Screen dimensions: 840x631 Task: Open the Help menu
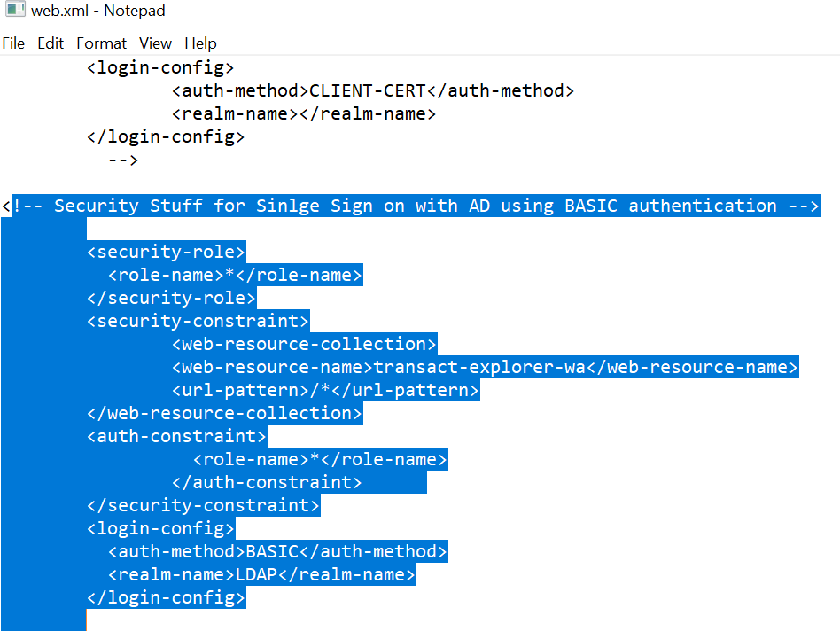(x=200, y=43)
